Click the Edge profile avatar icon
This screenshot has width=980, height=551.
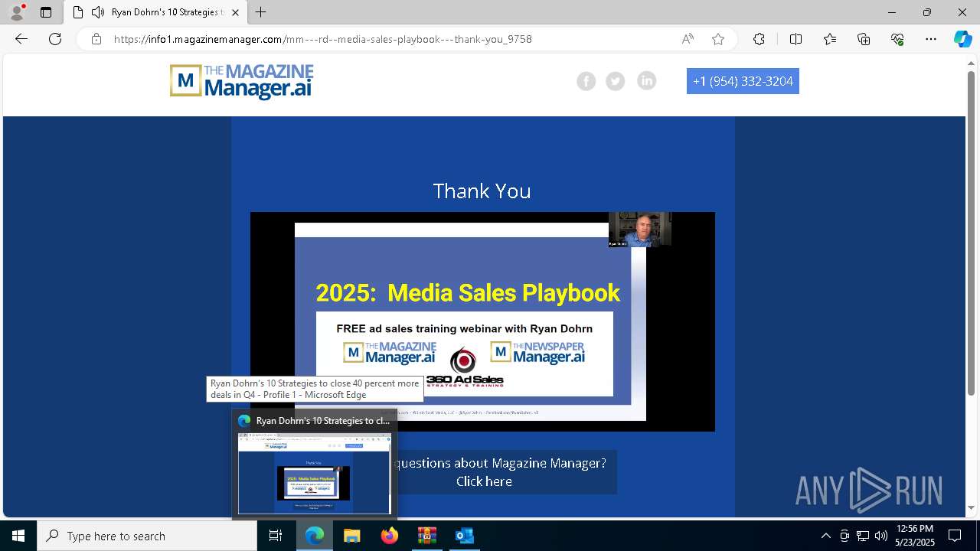pos(16,12)
